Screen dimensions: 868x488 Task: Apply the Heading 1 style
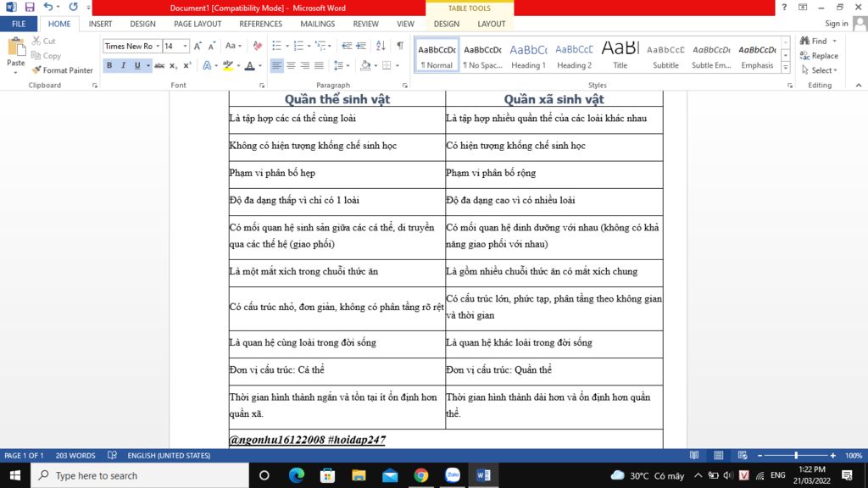[528, 55]
